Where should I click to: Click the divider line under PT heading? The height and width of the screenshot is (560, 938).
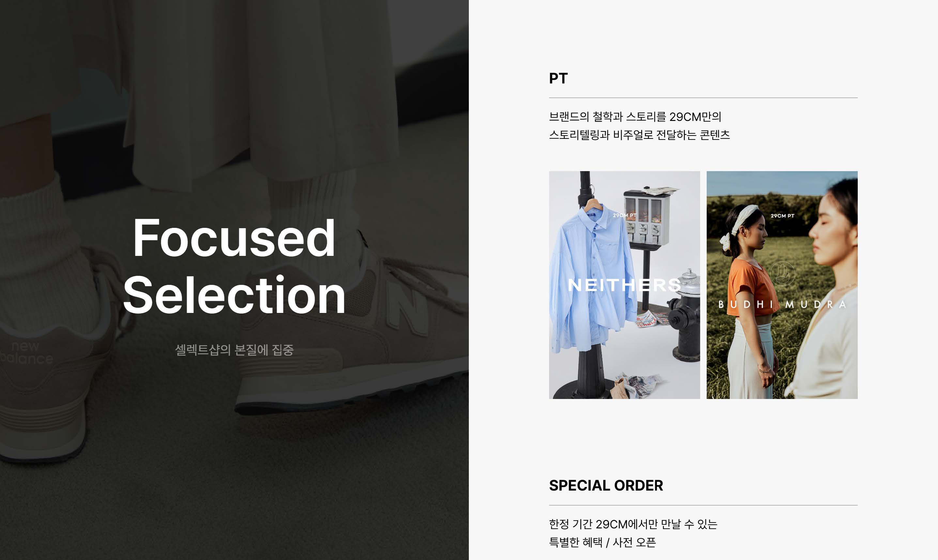[x=703, y=98]
